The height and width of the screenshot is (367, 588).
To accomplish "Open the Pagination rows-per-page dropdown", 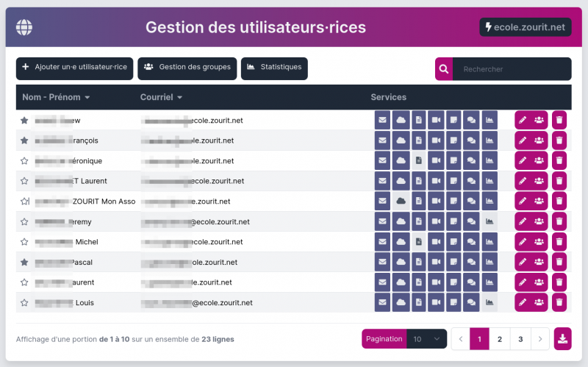I will pos(426,339).
